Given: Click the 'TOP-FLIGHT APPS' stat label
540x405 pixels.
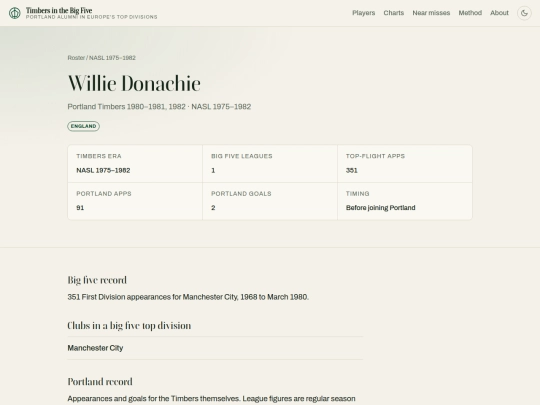Looking at the screenshot, I should point(375,156).
